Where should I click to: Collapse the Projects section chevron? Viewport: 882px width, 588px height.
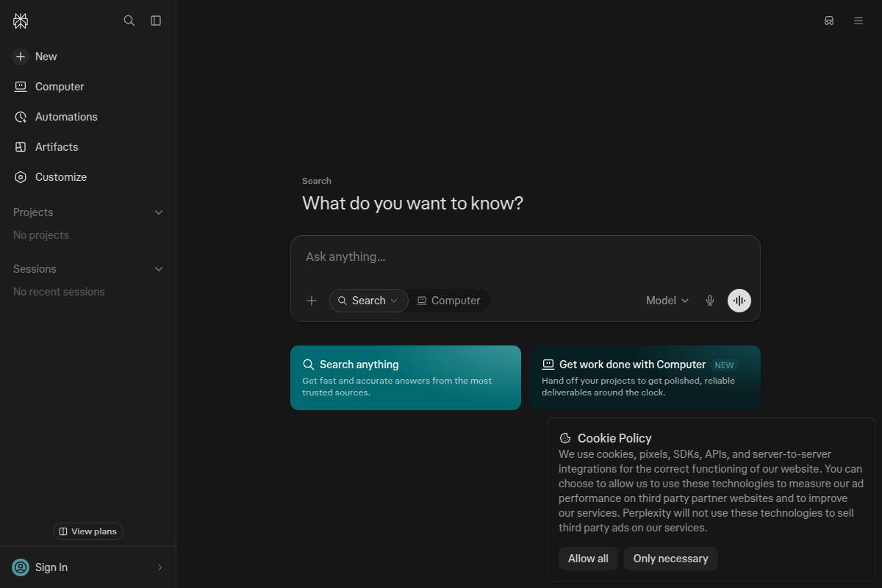coord(159,212)
